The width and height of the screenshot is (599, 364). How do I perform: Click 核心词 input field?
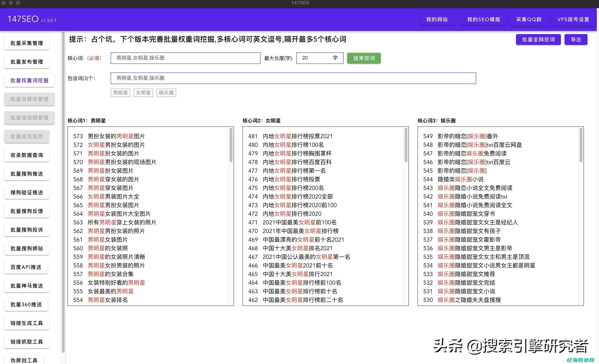186,59
